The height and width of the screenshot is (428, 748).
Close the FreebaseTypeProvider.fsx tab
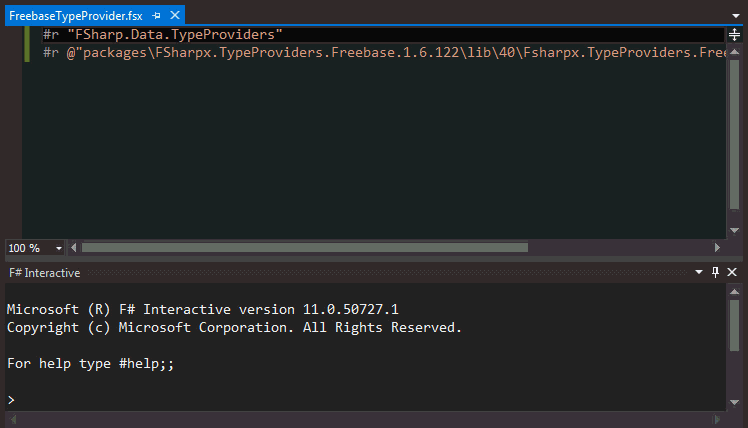tap(175, 15)
